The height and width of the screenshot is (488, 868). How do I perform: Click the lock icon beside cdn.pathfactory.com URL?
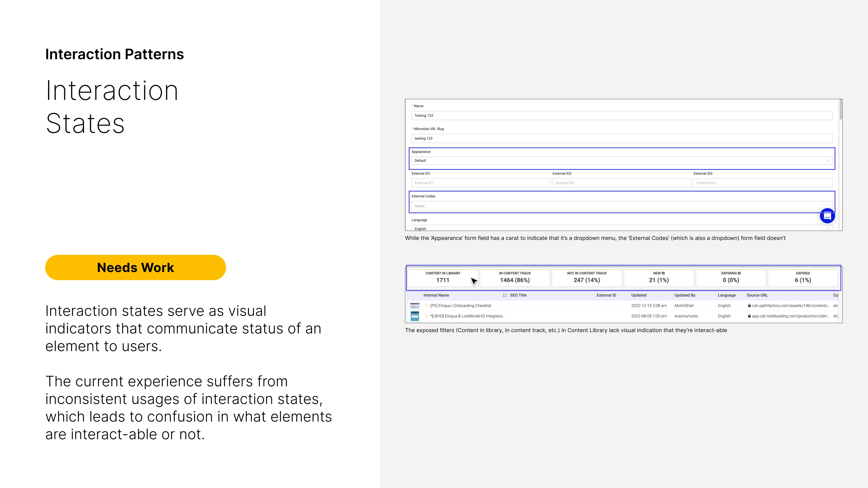pyautogui.click(x=749, y=306)
